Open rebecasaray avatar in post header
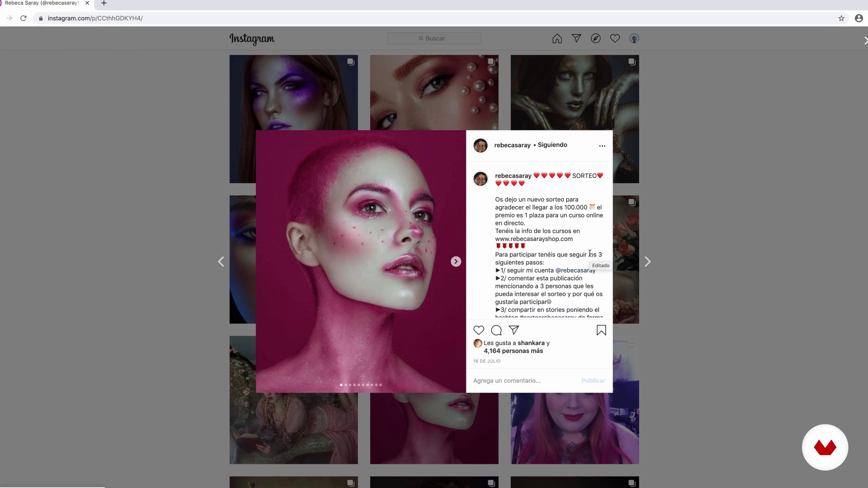Screen dimensions: 868x488 [x=481, y=145]
